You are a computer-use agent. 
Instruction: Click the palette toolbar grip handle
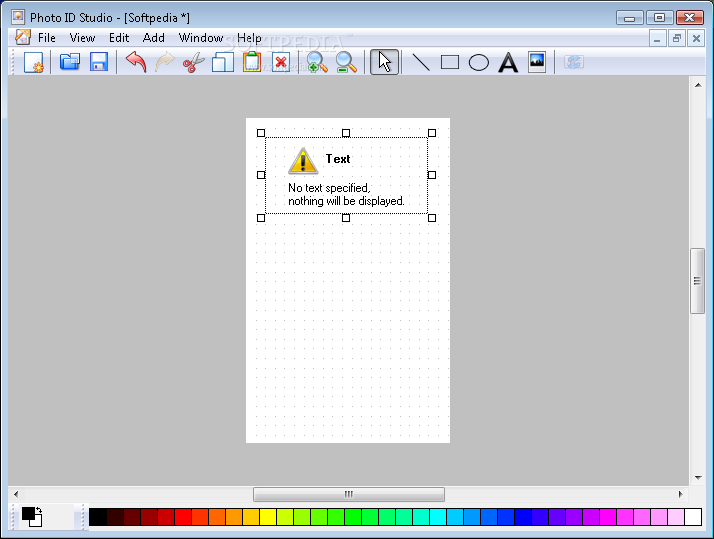[x=83, y=517]
